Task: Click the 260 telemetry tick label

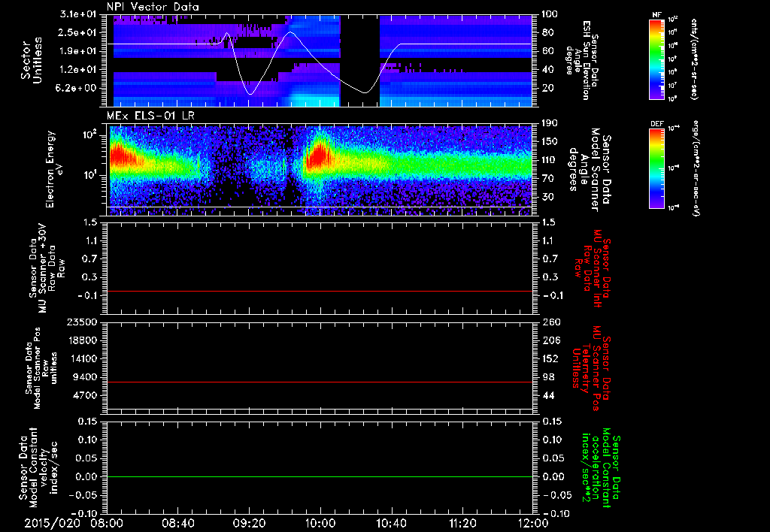Action: [550, 322]
